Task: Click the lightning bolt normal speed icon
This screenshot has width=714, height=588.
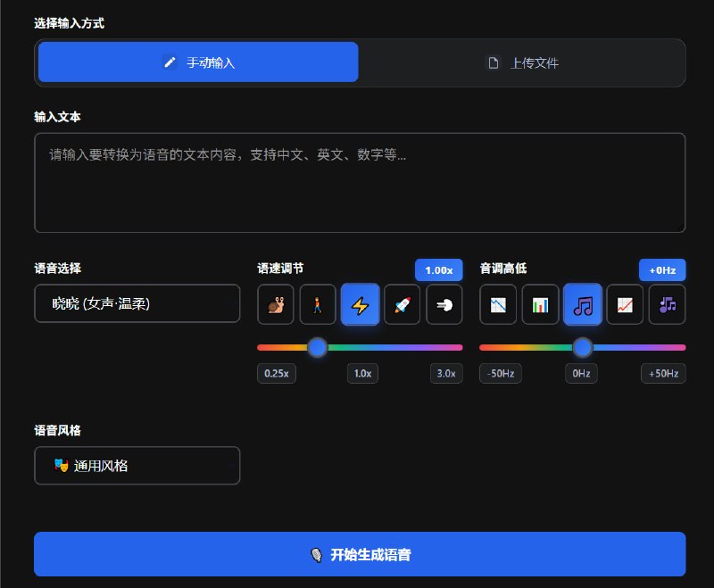Action: [x=361, y=304]
